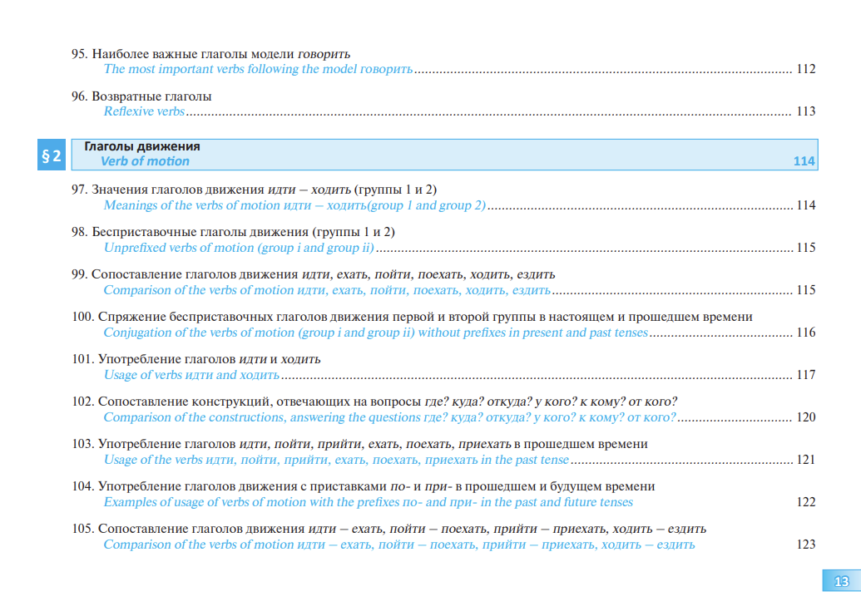Open entry 102 'Сопоставление конструкций, отвечающих на вопросы'
The width and height of the screenshot is (861, 616).
374,402
